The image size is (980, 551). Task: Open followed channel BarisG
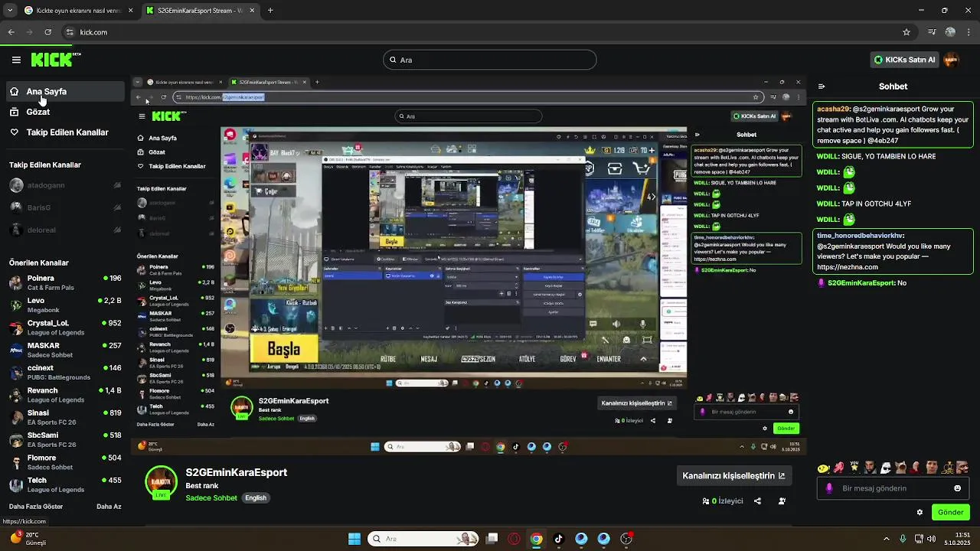coord(65,207)
